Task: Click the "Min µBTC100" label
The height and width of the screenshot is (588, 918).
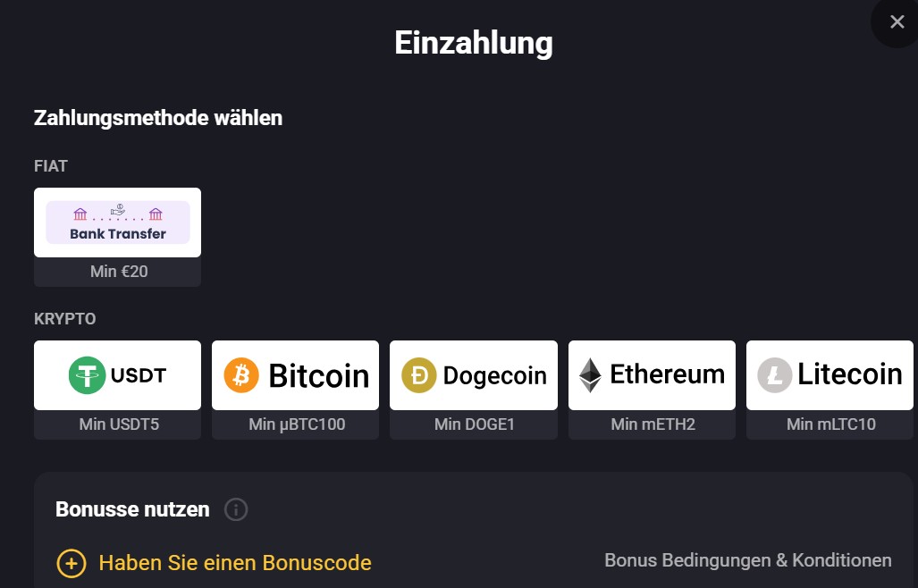Action: coord(296,424)
